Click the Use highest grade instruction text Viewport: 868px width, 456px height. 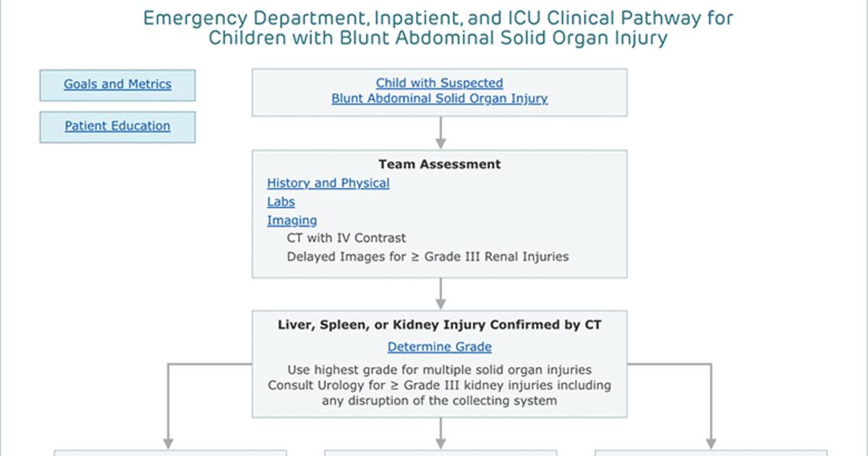coord(439,370)
